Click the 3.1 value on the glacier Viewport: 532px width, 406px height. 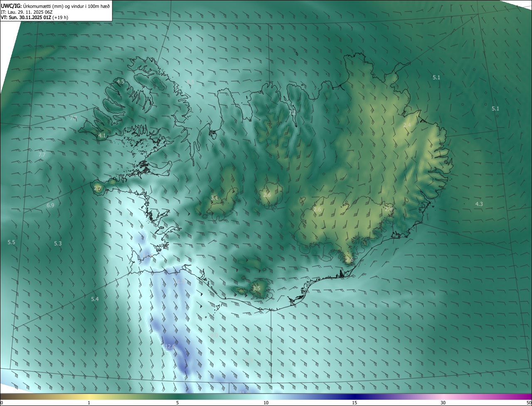(214, 198)
